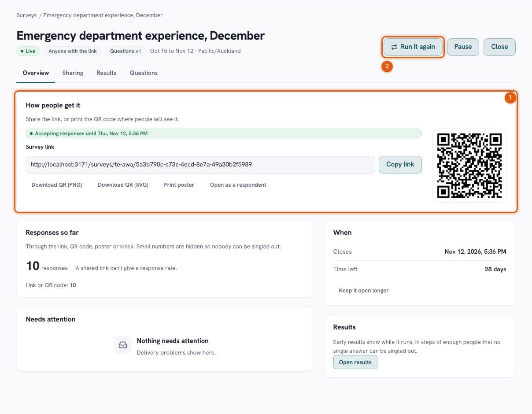This screenshot has height=414, width=532.
Task: Pause the live survey
Action: point(463,47)
